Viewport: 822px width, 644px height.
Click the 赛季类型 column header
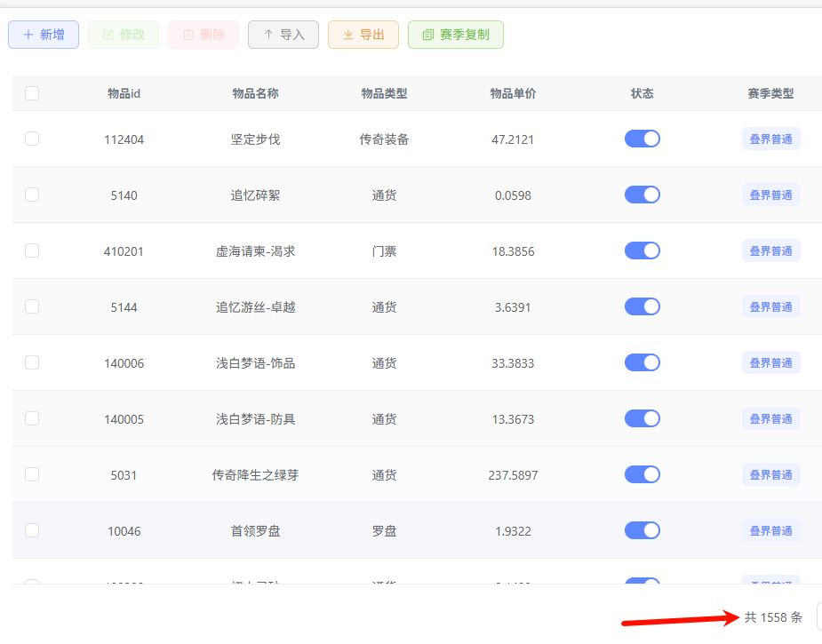pyautogui.click(x=770, y=93)
